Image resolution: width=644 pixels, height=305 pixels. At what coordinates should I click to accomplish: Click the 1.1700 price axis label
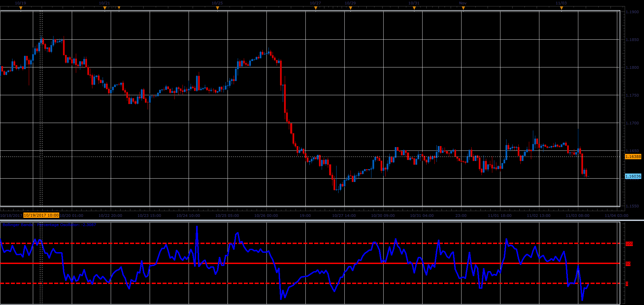pyautogui.click(x=632, y=123)
